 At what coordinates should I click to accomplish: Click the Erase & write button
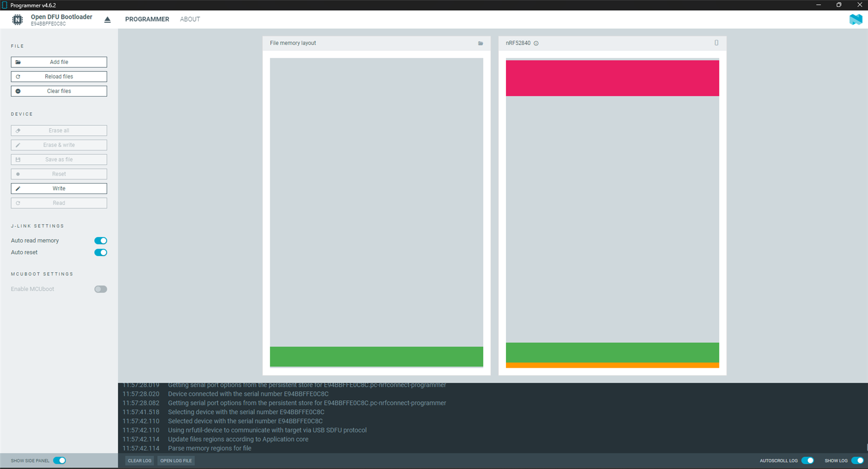[x=59, y=145]
